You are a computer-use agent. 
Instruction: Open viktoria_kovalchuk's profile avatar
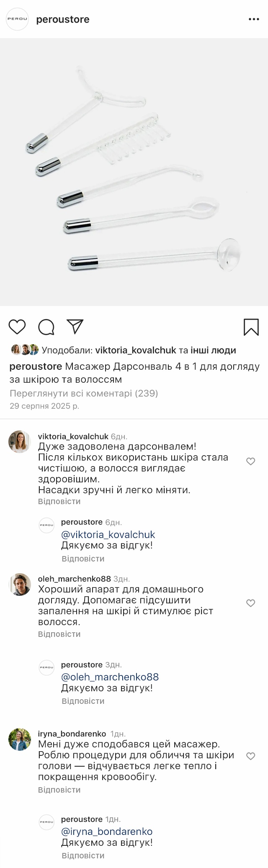20,441
